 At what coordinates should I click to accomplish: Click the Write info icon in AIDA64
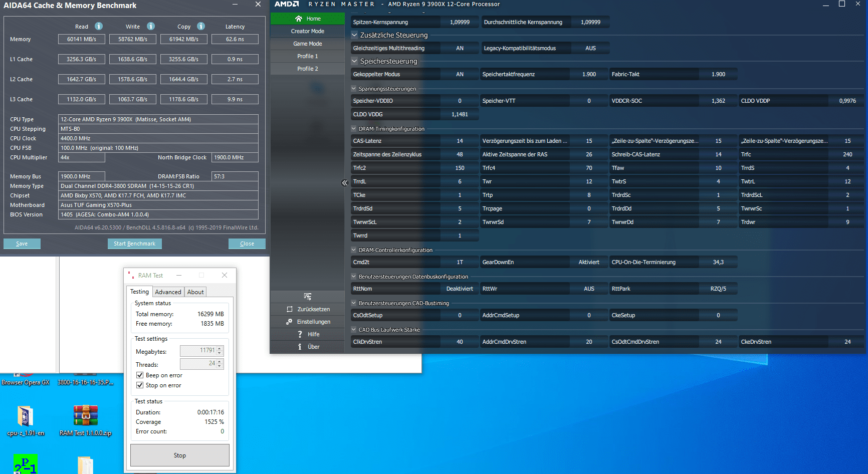[151, 26]
